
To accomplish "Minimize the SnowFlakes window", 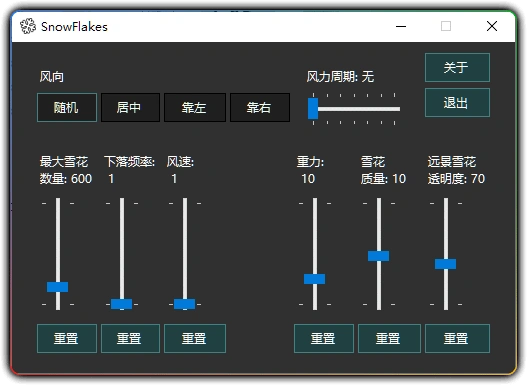I will (x=401, y=26).
